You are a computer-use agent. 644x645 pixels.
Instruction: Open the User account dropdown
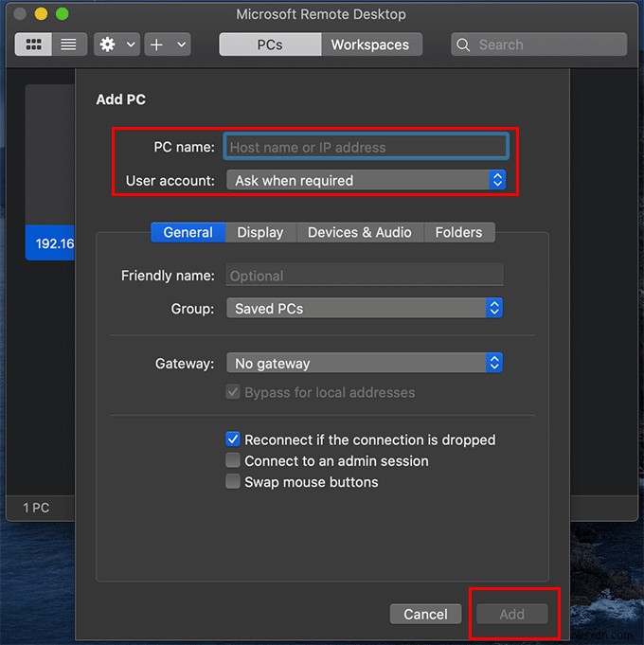point(366,180)
